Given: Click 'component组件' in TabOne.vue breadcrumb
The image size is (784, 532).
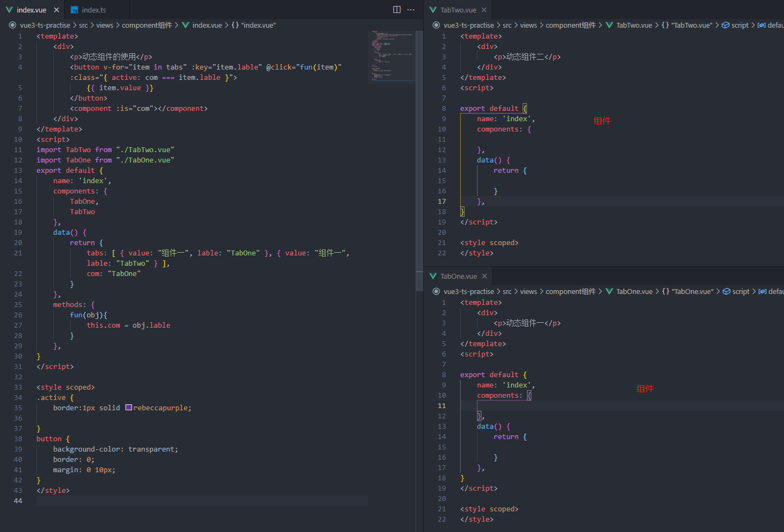Looking at the screenshot, I should click(570, 291).
